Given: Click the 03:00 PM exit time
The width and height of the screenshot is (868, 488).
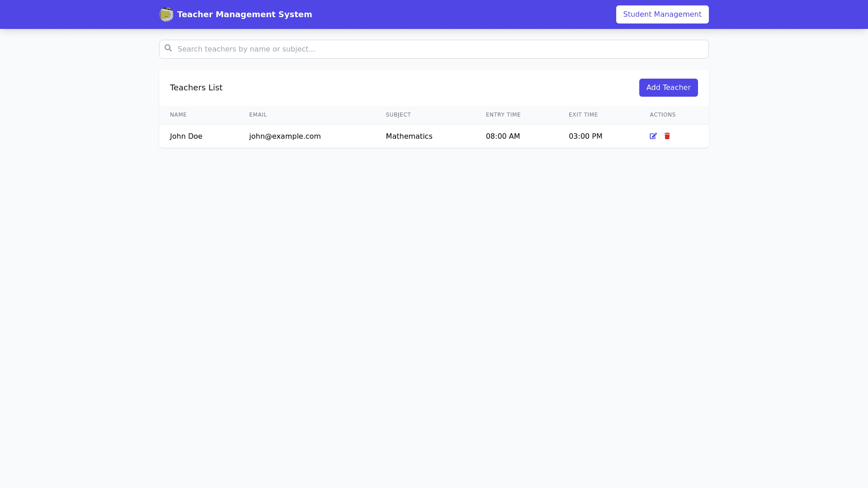Looking at the screenshot, I should (585, 136).
